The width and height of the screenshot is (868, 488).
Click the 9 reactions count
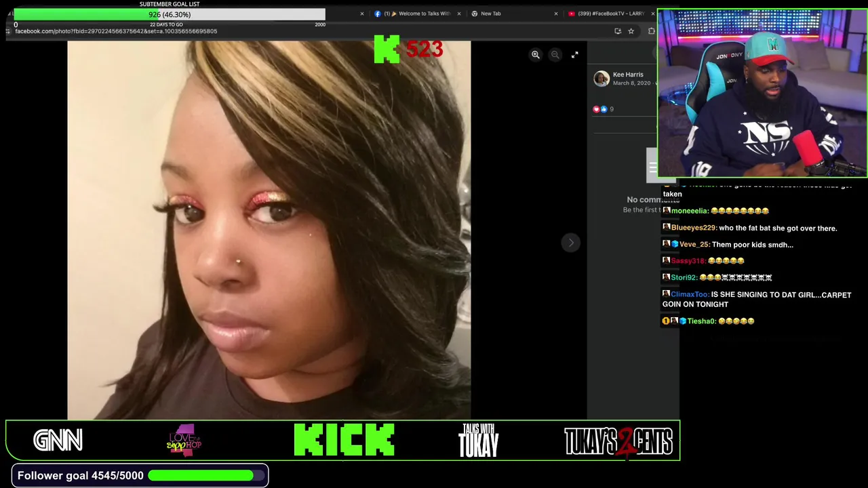click(x=612, y=109)
